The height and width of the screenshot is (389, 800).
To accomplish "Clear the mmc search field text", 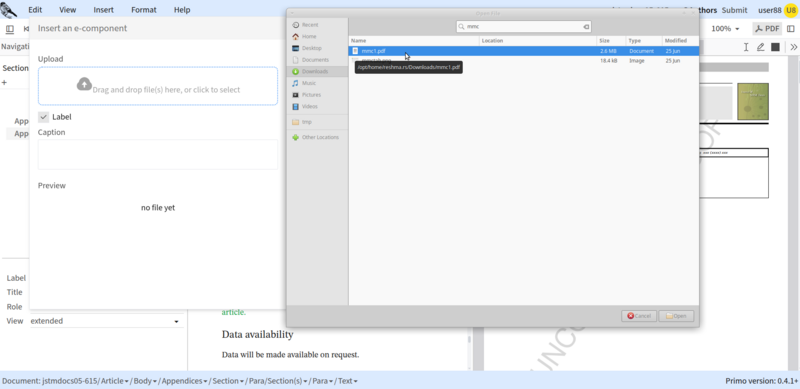I will (x=586, y=27).
